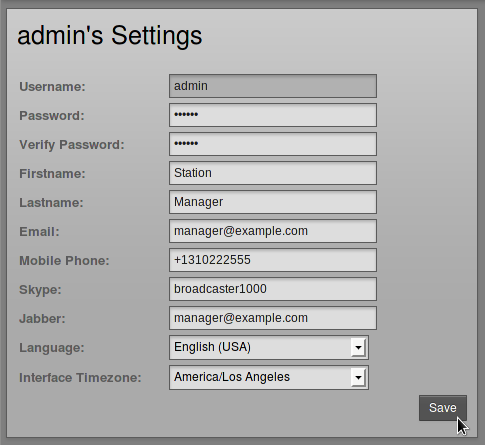Click the Interface Timezone label

pyautogui.click(x=80, y=378)
